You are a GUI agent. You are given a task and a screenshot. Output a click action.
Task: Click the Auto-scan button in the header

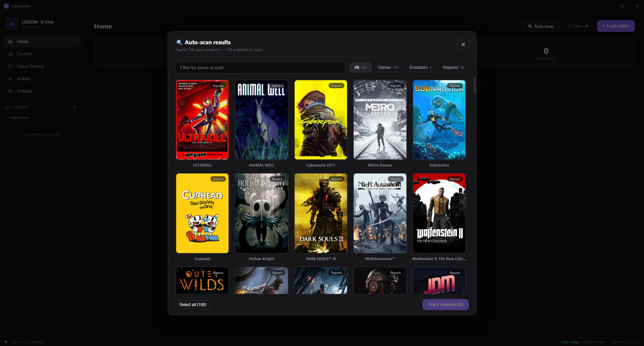point(541,26)
